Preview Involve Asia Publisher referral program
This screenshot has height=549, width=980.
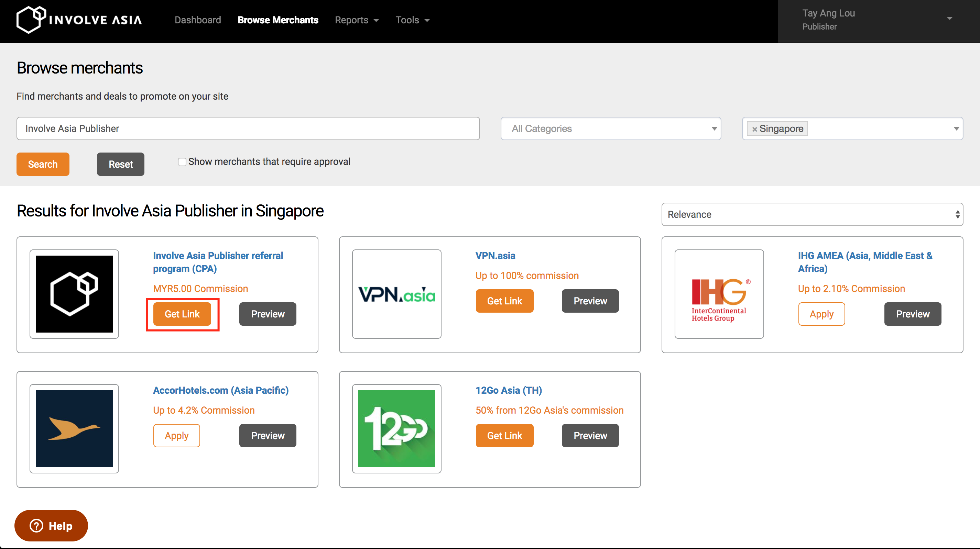pos(268,314)
